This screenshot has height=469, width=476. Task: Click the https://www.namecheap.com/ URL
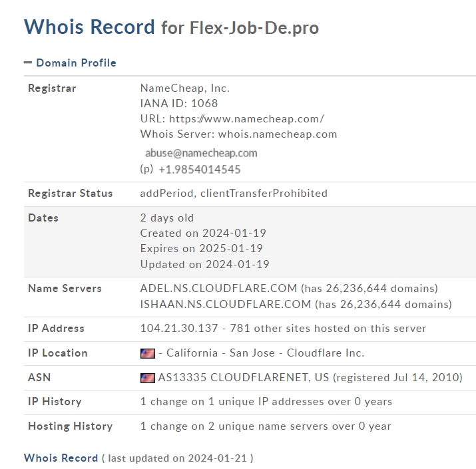(246, 118)
